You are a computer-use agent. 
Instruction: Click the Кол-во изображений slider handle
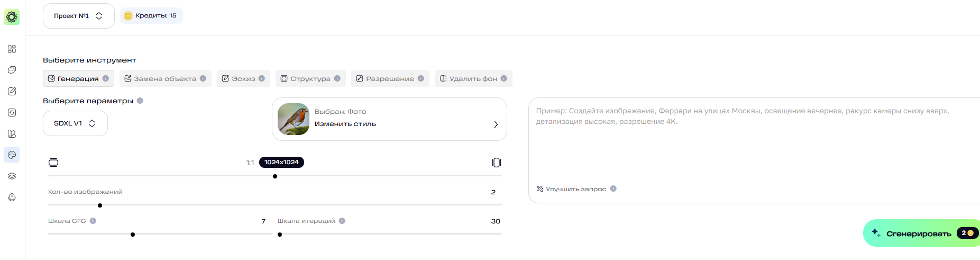click(100, 205)
